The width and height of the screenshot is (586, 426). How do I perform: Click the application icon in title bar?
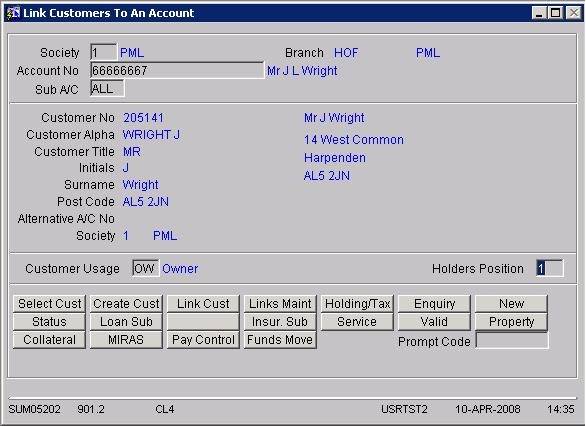(13, 13)
